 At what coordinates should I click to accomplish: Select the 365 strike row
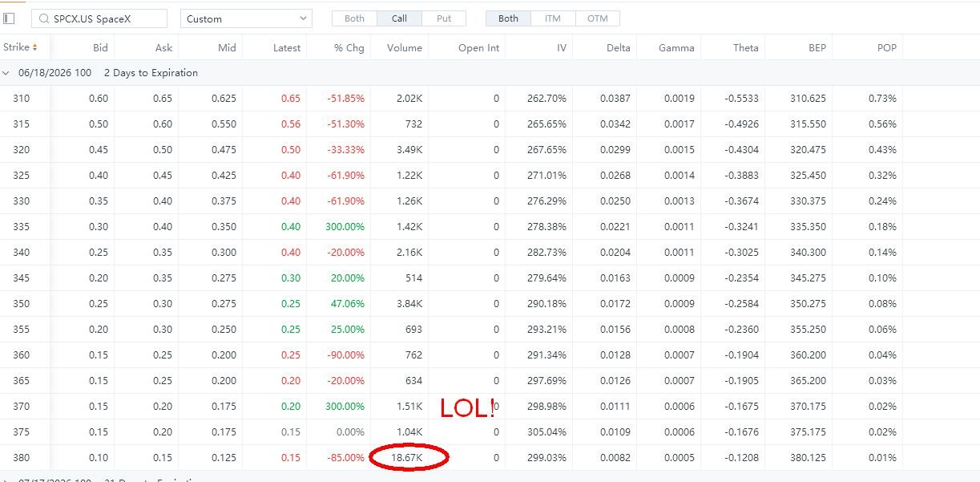490,381
